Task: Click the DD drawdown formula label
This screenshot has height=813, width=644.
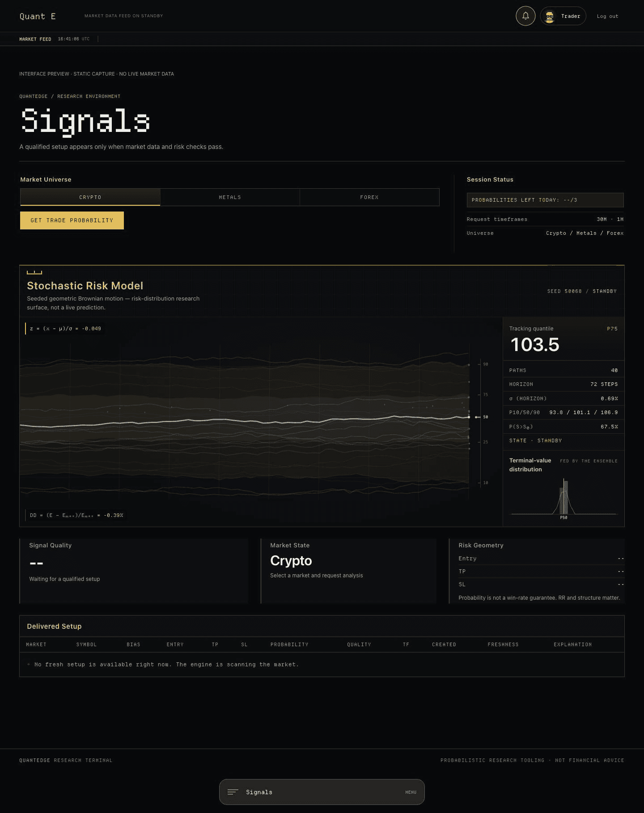Action: (76, 515)
